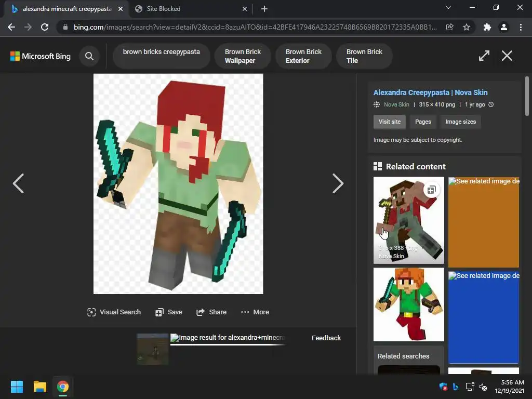Select the Brown Brick Exterior suggestion
This screenshot has width=532, height=399.
(303, 56)
